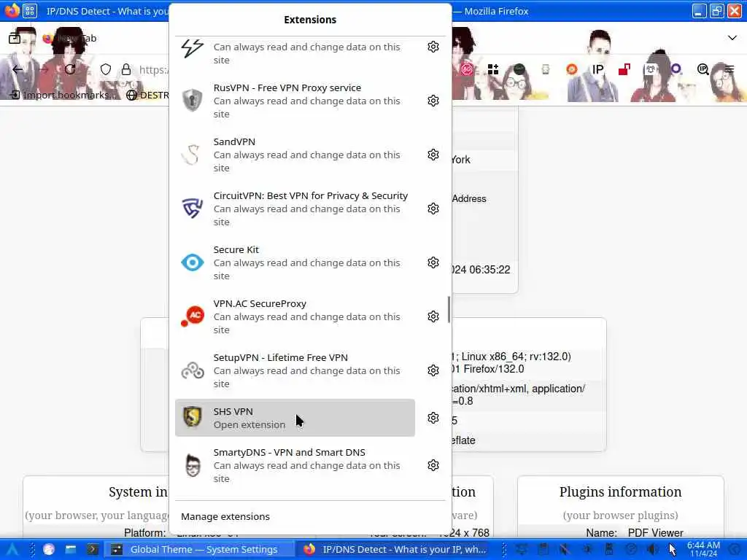747x560 pixels.
Task: Click the tracking protection shield in address bar
Action: (106, 69)
